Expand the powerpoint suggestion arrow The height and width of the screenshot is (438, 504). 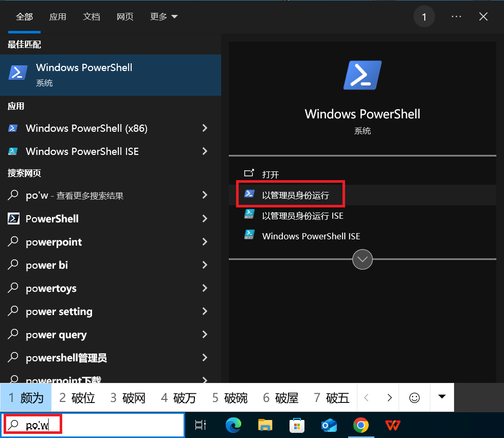(205, 242)
